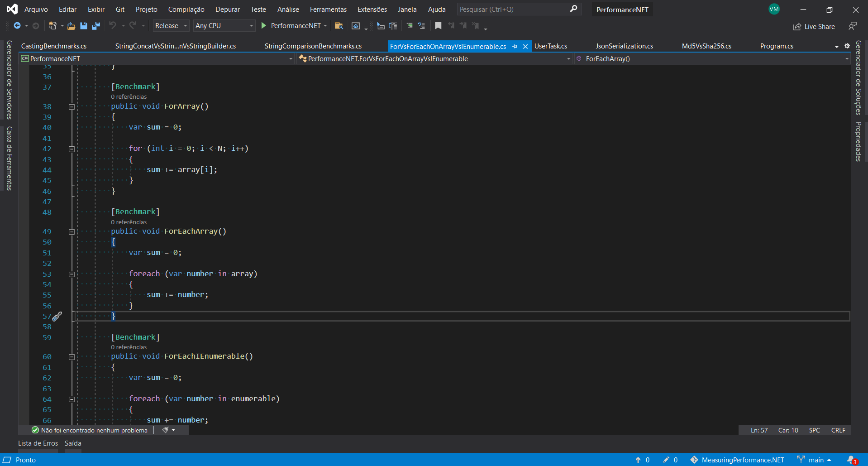Open the ForEachArray() member dropdown
This screenshot has height=466, width=868.
[x=712, y=59]
